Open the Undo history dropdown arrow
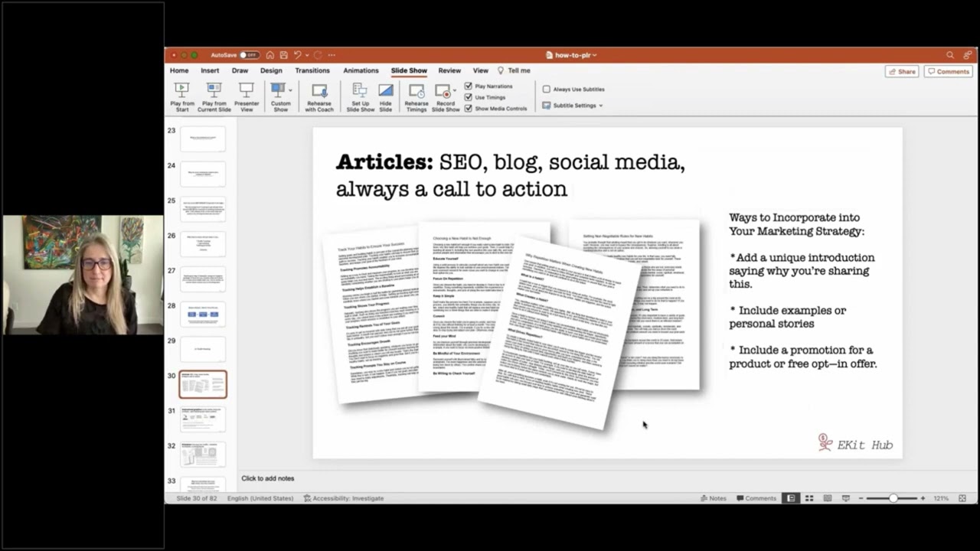Image resolution: width=980 pixels, height=551 pixels. pyautogui.click(x=306, y=55)
